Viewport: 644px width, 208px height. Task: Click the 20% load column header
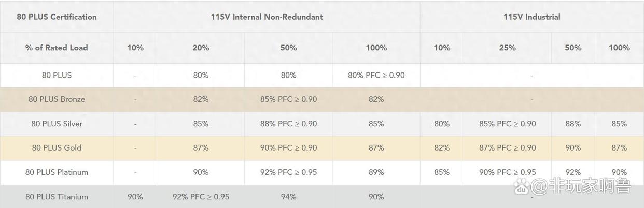click(201, 48)
